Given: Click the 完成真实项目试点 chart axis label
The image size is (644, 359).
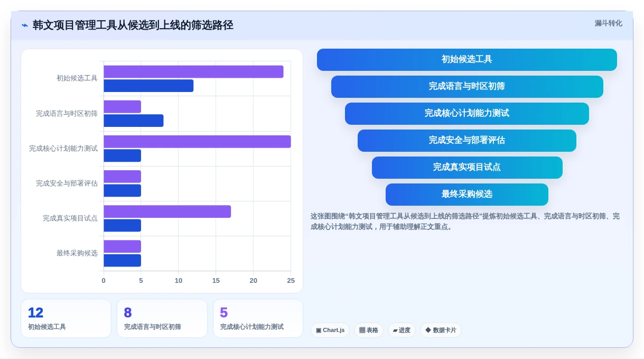Looking at the screenshot, I should coord(70,218).
